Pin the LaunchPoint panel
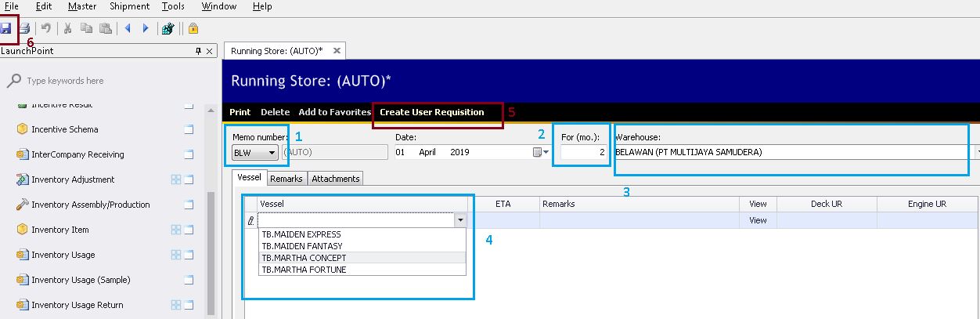The width and height of the screenshot is (980, 319). point(198,51)
